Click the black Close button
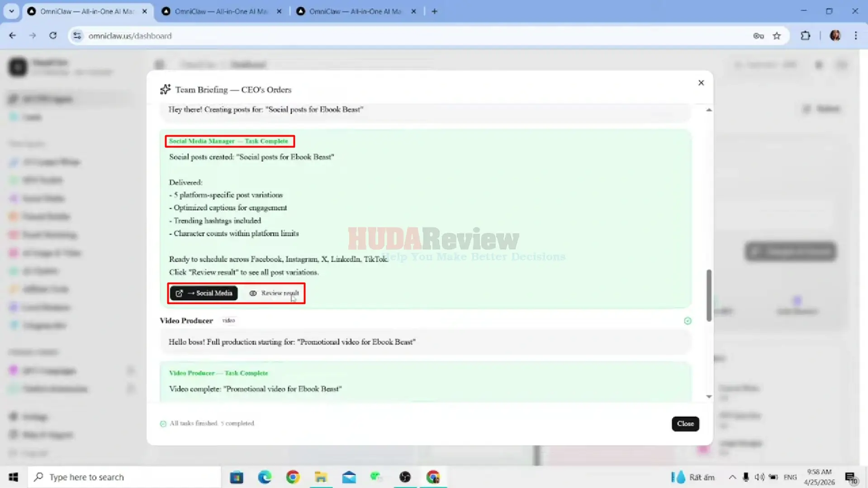The image size is (868, 488). point(685,424)
